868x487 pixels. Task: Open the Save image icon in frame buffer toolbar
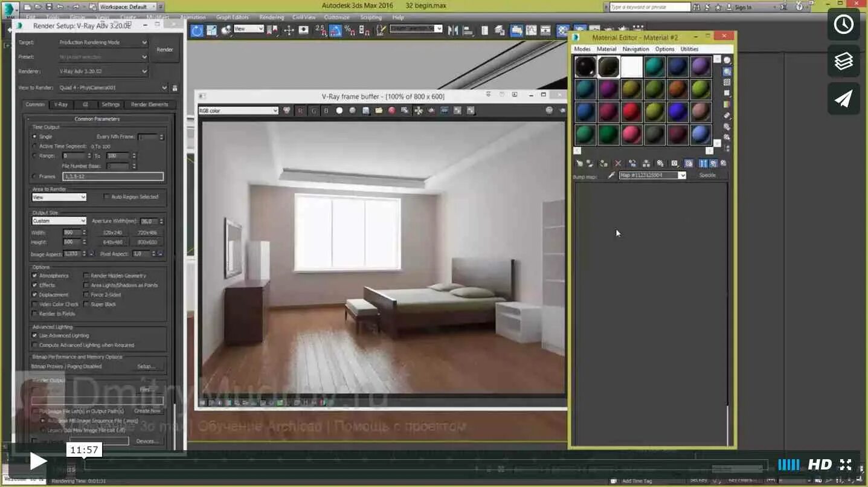[366, 111]
